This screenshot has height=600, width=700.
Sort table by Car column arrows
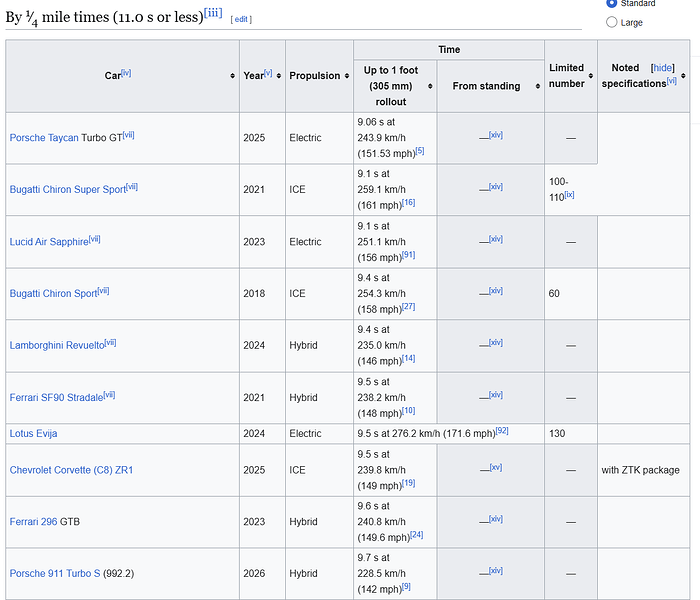[232, 76]
